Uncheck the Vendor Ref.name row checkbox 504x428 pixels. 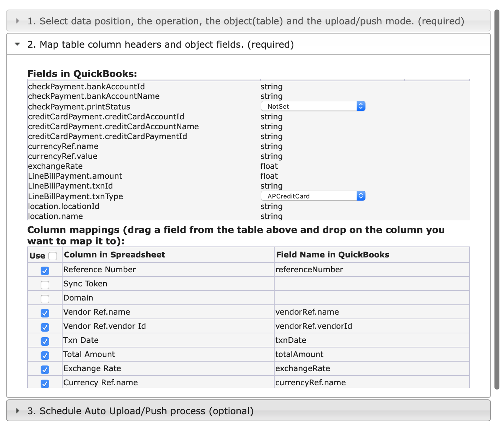click(x=45, y=313)
